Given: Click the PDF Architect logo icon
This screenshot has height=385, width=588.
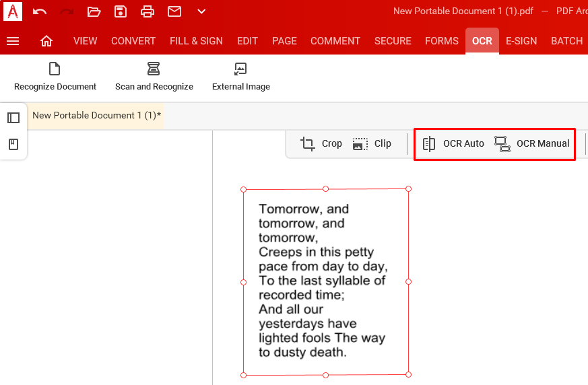Looking at the screenshot, I should click(x=13, y=11).
